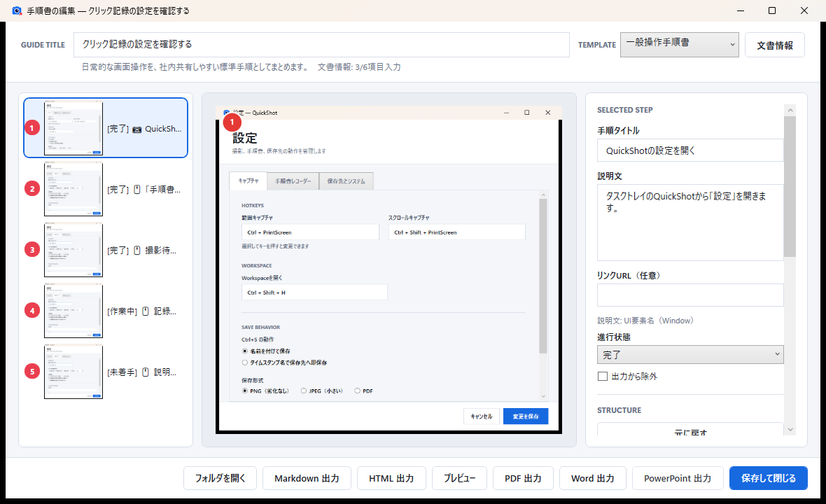Select step 4 thumbnail in the list
826x504 pixels.
[73, 311]
